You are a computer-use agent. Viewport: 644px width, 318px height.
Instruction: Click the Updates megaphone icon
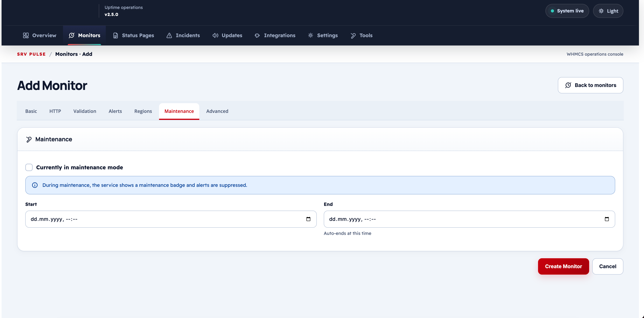coord(215,36)
